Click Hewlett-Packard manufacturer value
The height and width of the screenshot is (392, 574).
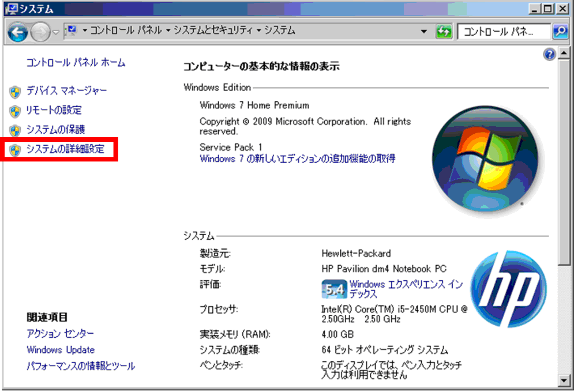pos(356,253)
